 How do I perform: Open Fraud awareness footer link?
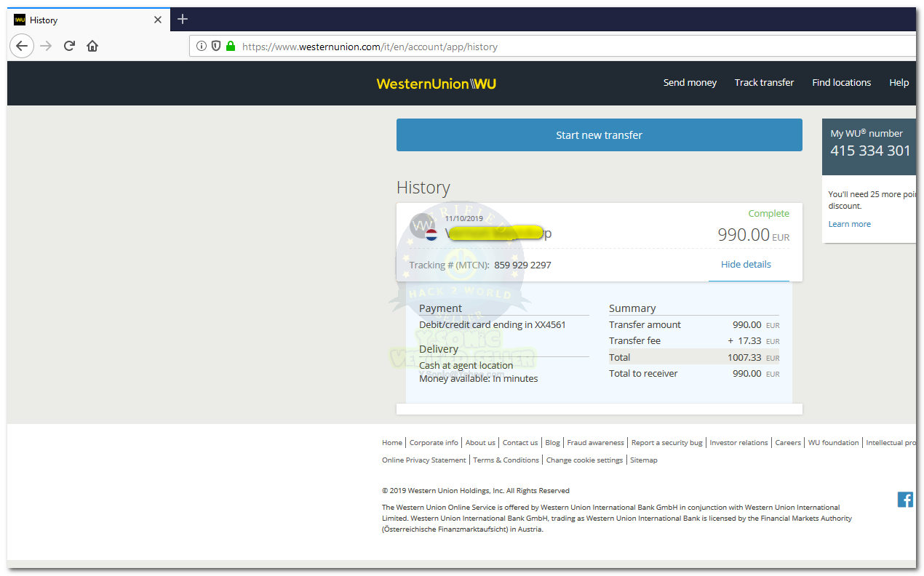point(595,442)
